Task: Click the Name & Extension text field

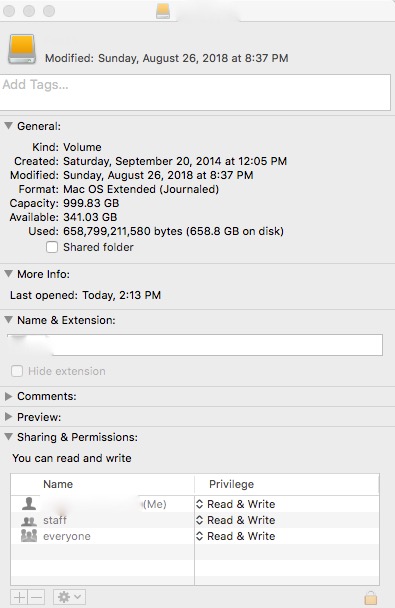Action: [195, 345]
